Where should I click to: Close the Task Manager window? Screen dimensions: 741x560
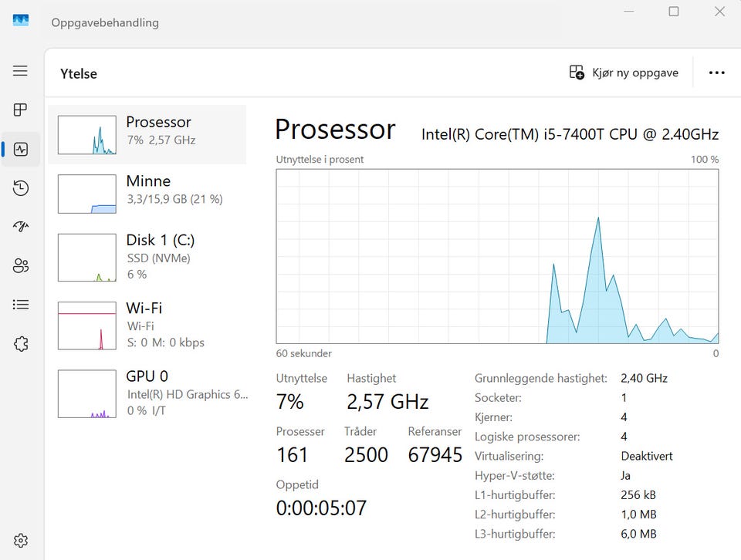(719, 12)
